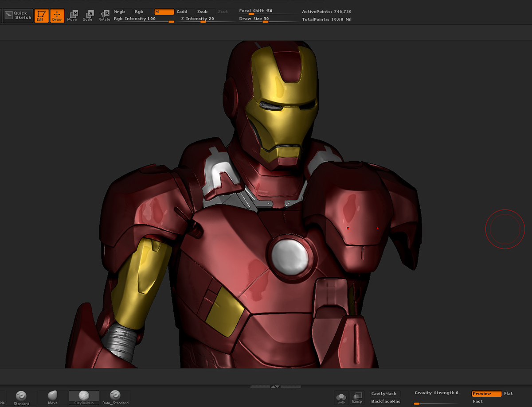Select the Standard brush

coord(21,398)
